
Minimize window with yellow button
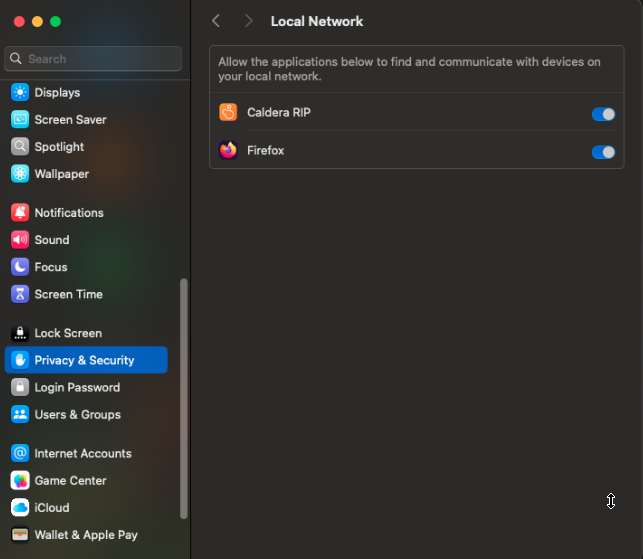coord(37,21)
